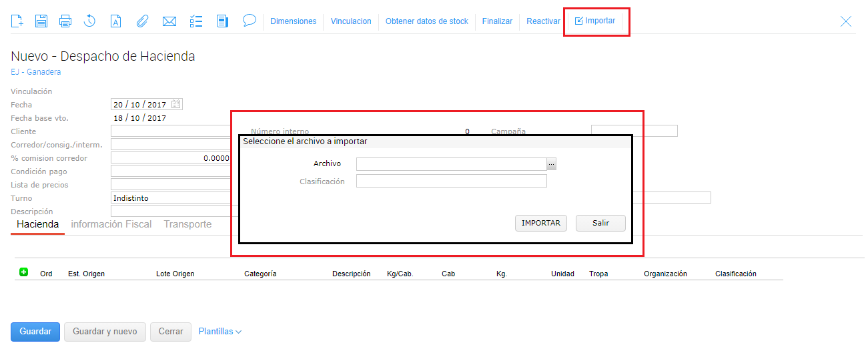
Task: Click the Kg/Cab. column header
Action: pos(400,274)
